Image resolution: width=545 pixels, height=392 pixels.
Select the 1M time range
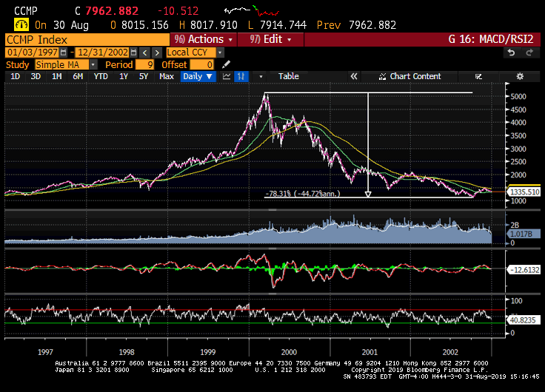pos(56,76)
